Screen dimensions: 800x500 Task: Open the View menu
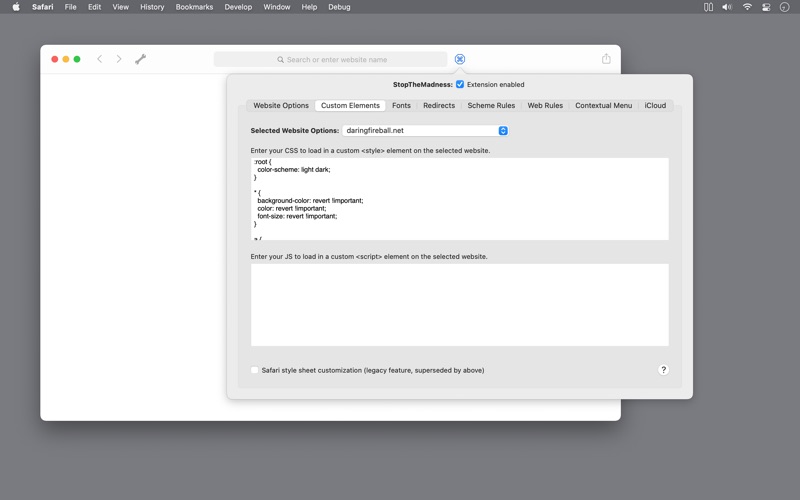120,7
